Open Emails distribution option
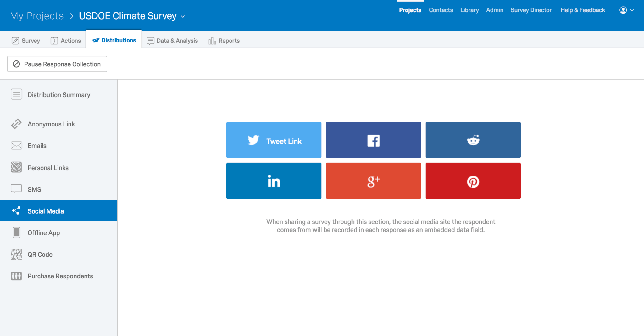This screenshot has height=336, width=644. tap(58, 146)
